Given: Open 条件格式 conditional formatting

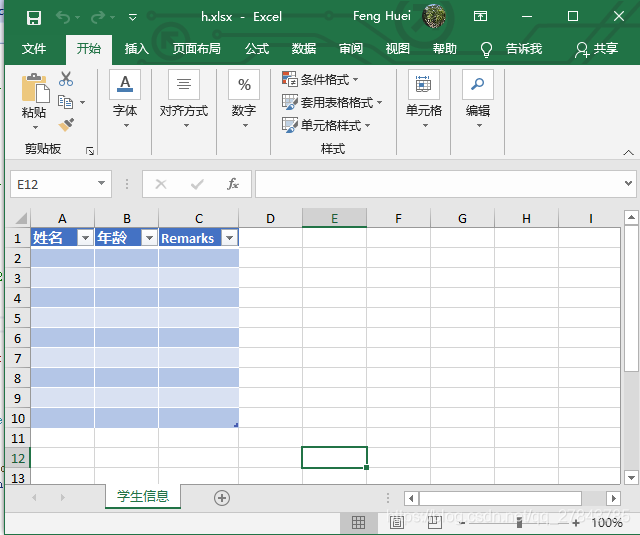Looking at the screenshot, I should [x=320, y=79].
